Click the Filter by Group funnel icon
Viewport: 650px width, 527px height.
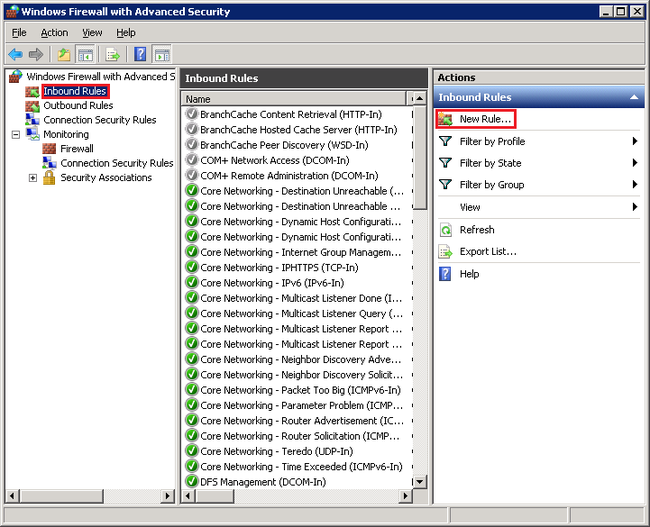point(446,185)
